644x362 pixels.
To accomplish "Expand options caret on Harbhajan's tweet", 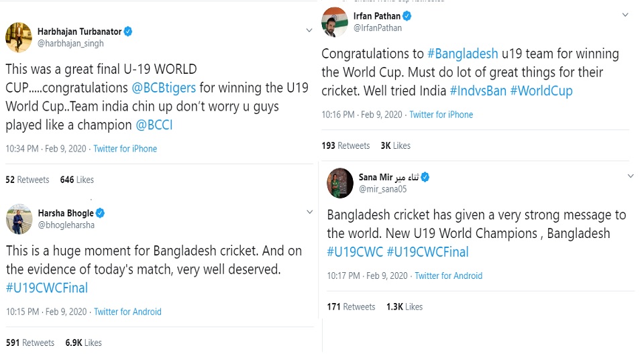I will coord(309,31).
